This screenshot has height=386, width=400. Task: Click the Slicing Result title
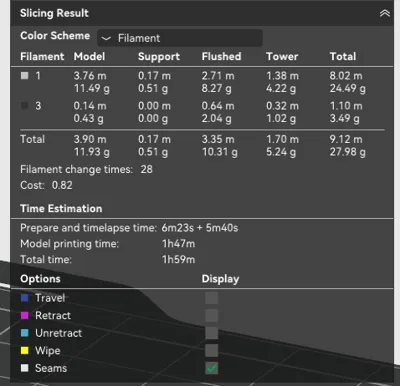(54, 13)
